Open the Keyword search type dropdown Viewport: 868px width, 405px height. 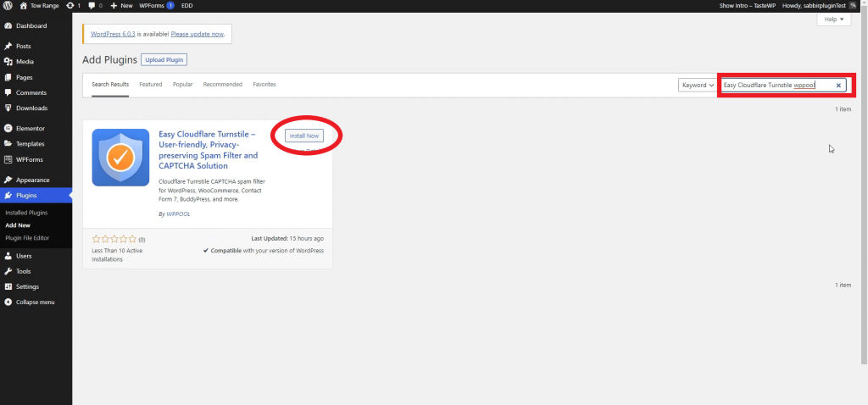pos(698,86)
